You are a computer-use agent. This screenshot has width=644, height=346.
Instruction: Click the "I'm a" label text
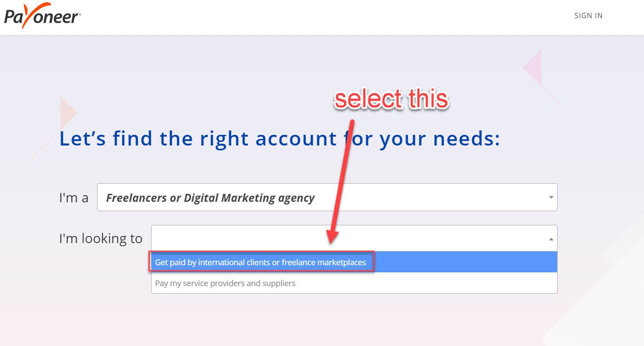tap(74, 197)
